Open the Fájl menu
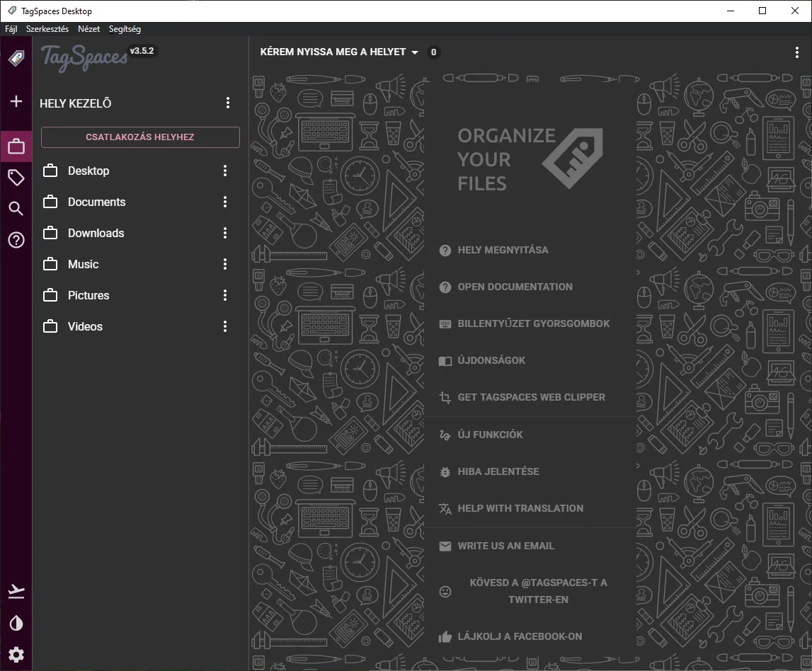Viewport: 812px width, 671px height. 11,29
